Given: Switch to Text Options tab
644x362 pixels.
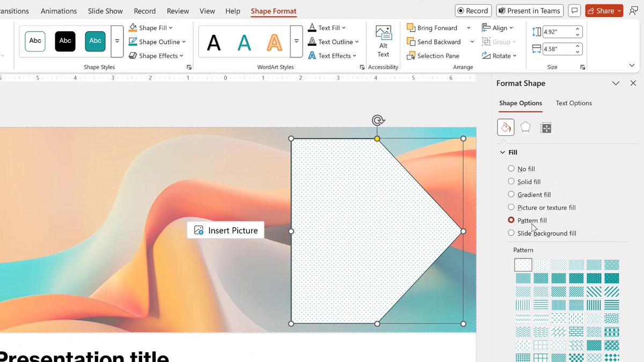Looking at the screenshot, I should [574, 103].
